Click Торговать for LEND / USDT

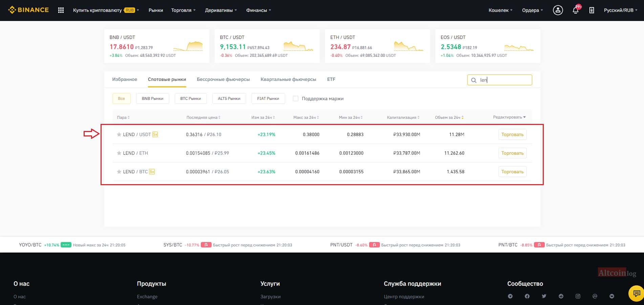tap(512, 134)
